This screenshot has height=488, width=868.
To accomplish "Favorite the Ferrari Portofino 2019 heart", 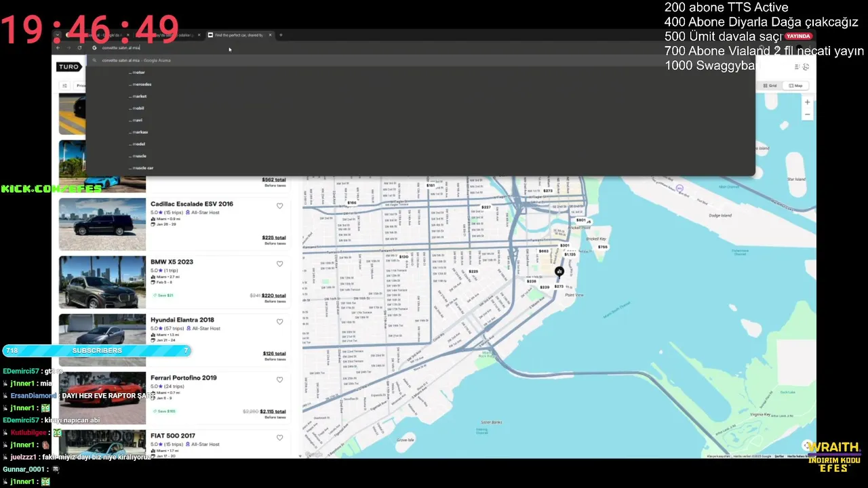I will click(279, 380).
